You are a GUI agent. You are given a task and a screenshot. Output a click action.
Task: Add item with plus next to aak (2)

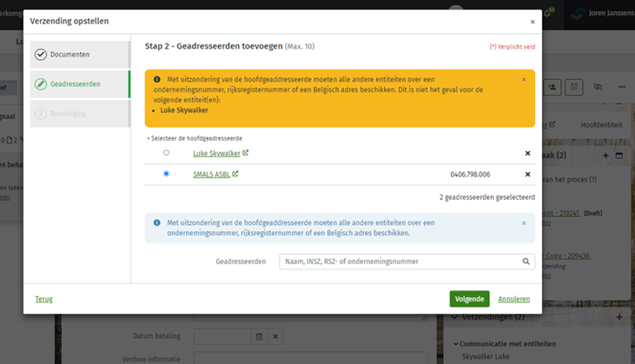605,156
